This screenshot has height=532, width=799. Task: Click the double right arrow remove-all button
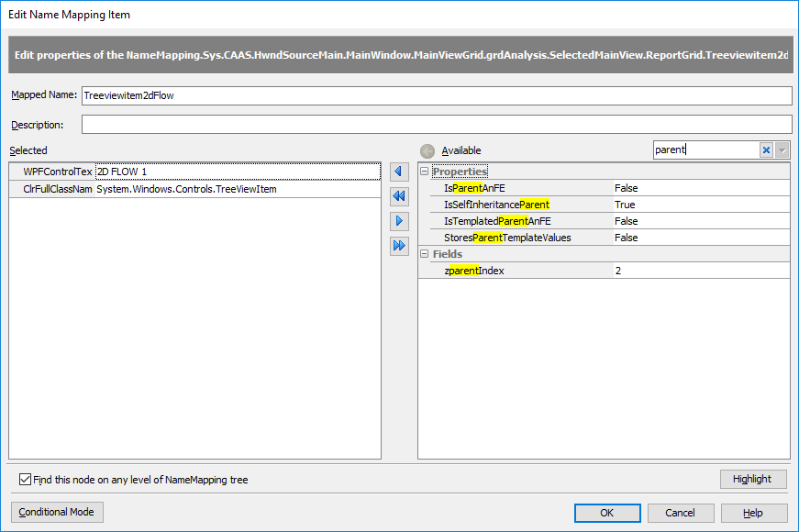tap(399, 246)
